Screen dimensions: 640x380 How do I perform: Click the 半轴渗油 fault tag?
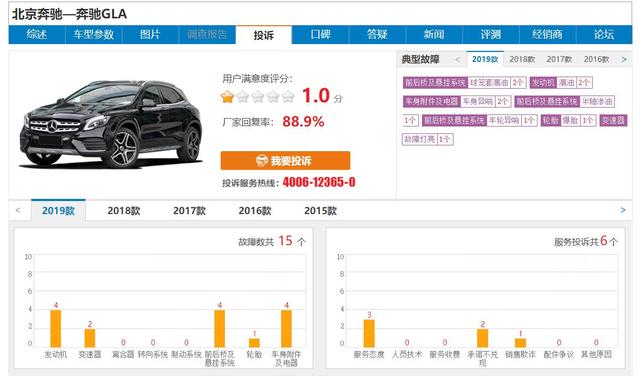564,101
